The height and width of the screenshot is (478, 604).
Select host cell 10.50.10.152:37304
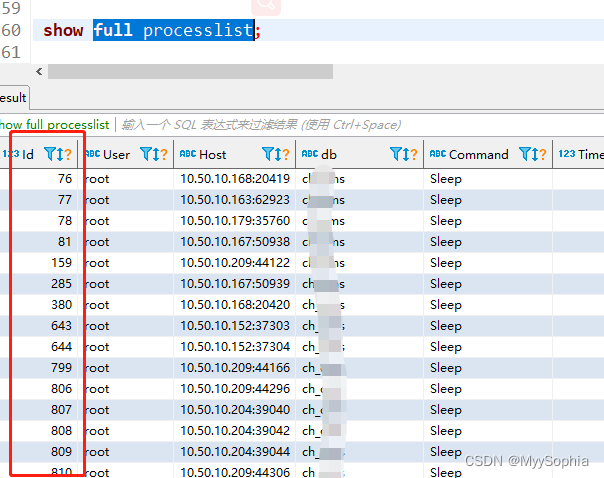[x=235, y=347]
